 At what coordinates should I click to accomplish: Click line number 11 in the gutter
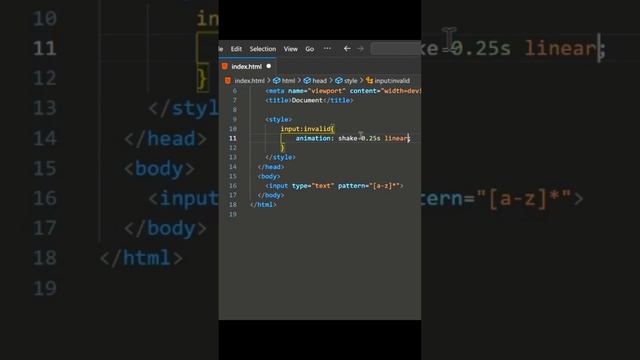point(233,138)
